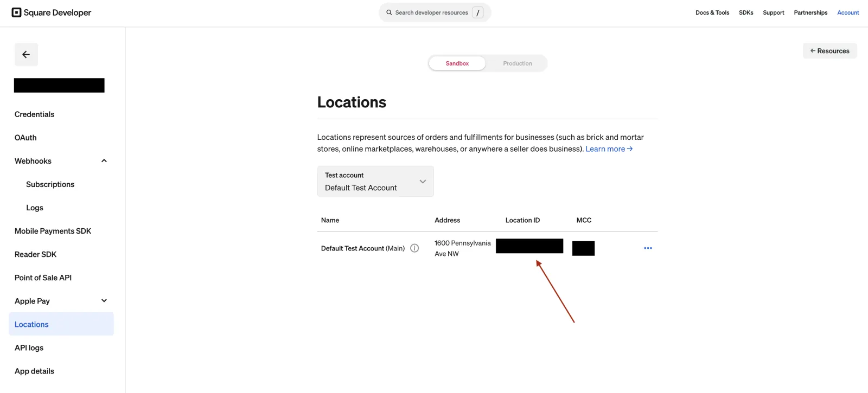Open the three-dot row actions menu
Viewport: 868px width, 393px height.
[648, 248]
